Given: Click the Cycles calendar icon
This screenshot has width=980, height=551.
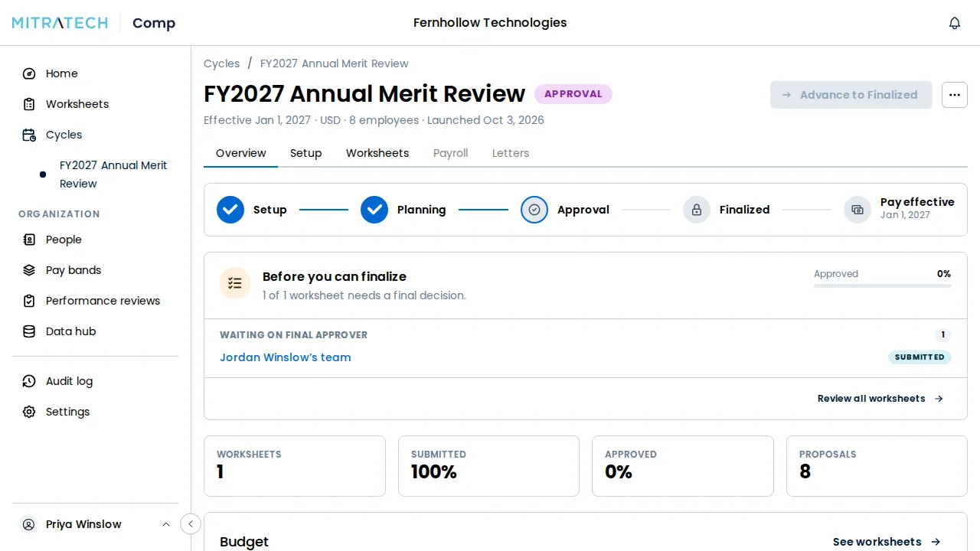Looking at the screenshot, I should tap(29, 135).
